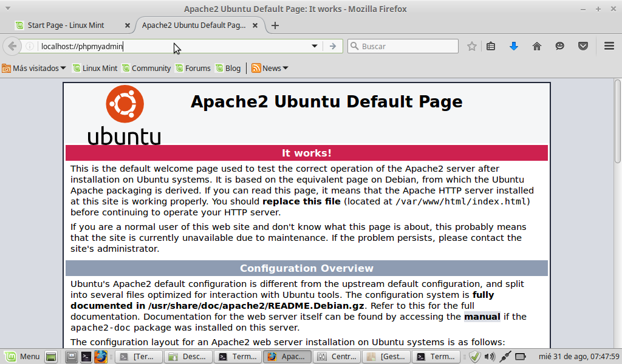The image size is (622, 364).
Task: Switch to the Start Page - Linux Mint tab
Action: coord(66,25)
